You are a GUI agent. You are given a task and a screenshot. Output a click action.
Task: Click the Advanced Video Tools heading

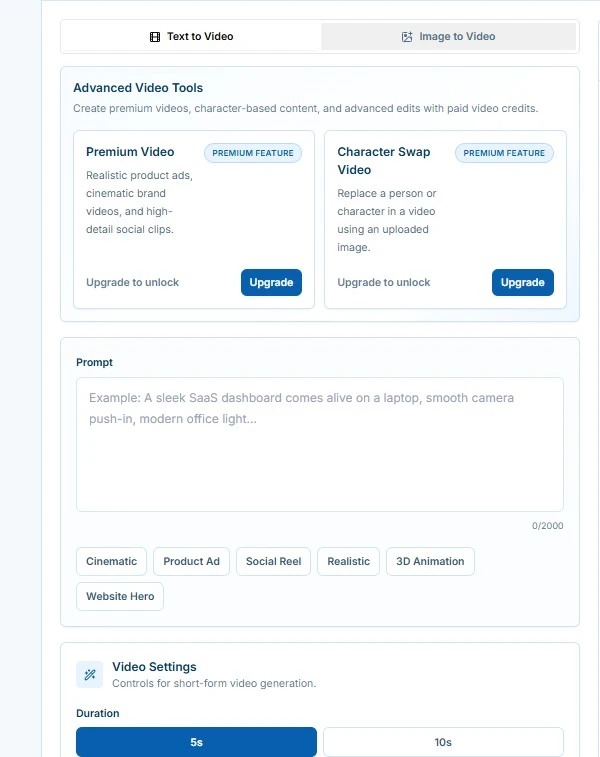coord(138,88)
